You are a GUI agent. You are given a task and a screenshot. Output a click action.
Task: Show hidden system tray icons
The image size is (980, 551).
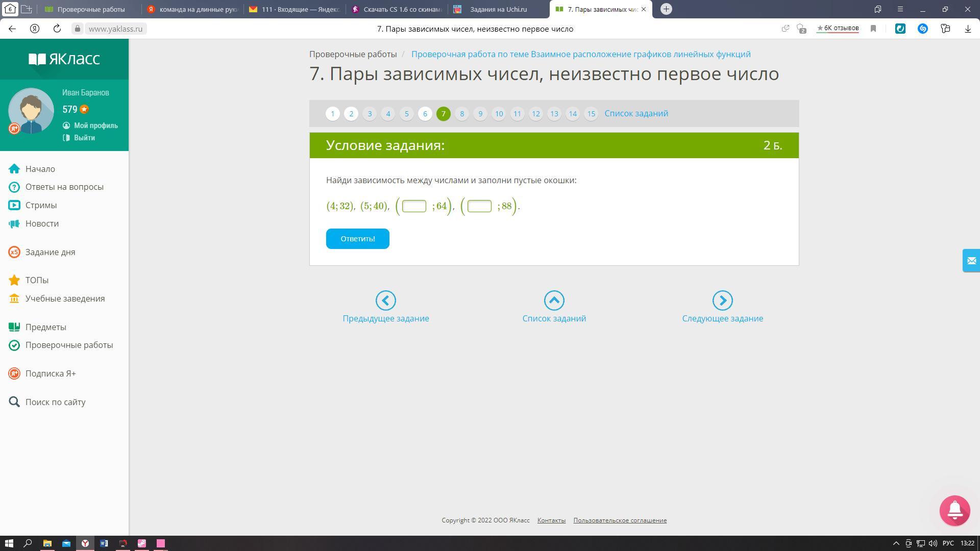pos(896,543)
